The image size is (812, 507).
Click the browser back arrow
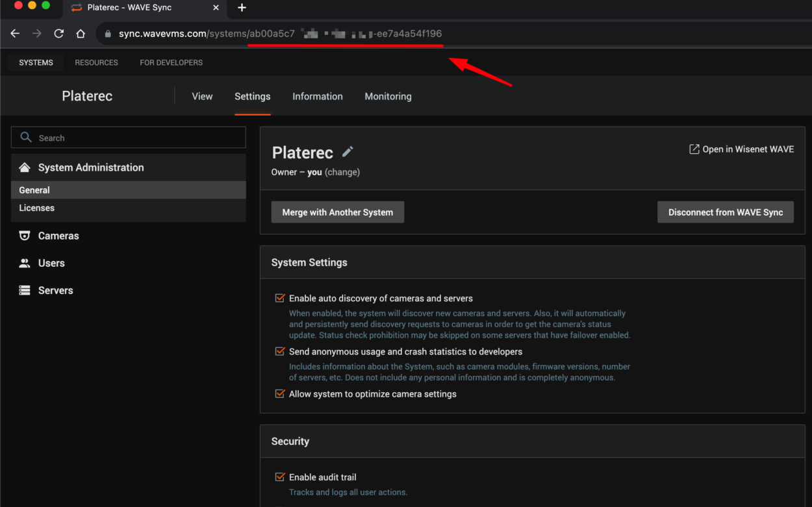(15, 34)
